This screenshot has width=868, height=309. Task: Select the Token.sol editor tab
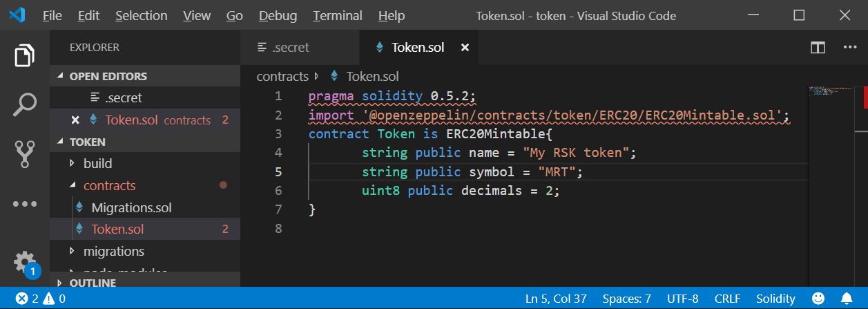pos(418,48)
